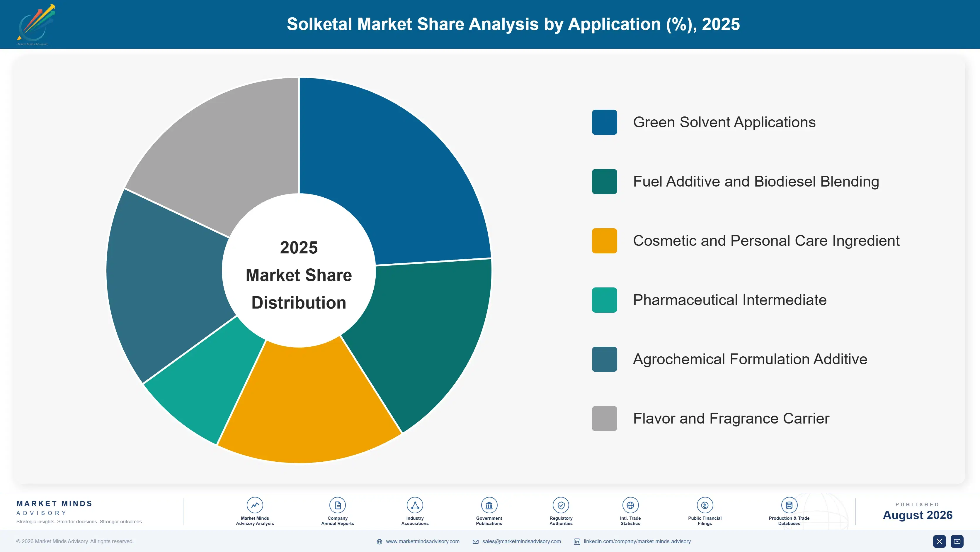Click the '2025 Market Share Distribution' center text
The width and height of the screenshot is (980, 552).
(x=299, y=275)
